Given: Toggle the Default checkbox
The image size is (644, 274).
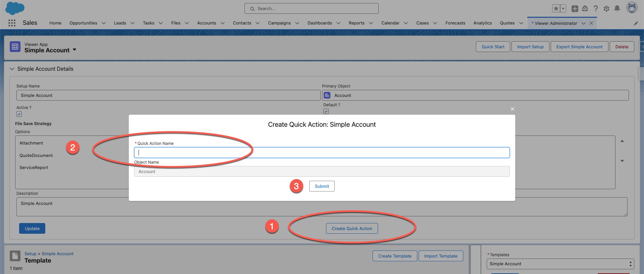Looking at the screenshot, I should point(326,111).
